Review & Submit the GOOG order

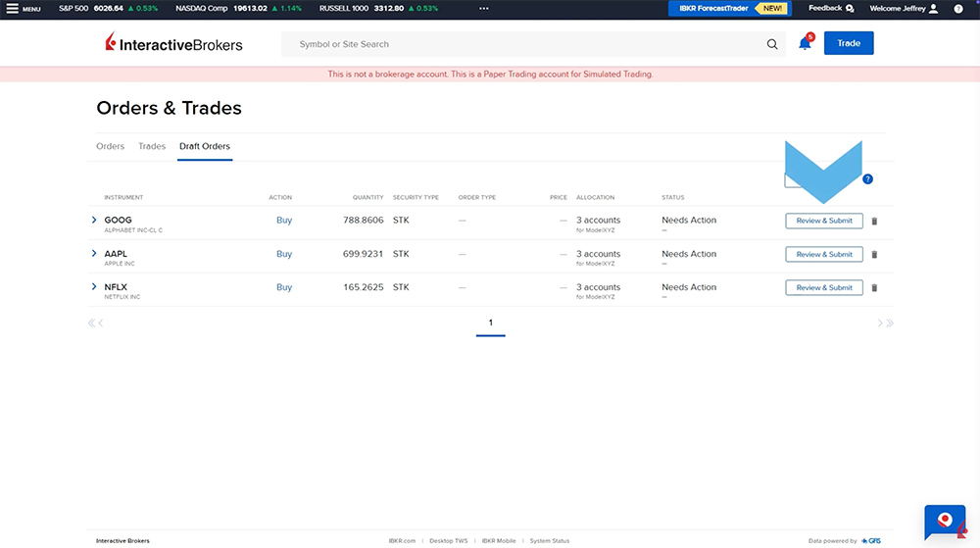pos(824,221)
